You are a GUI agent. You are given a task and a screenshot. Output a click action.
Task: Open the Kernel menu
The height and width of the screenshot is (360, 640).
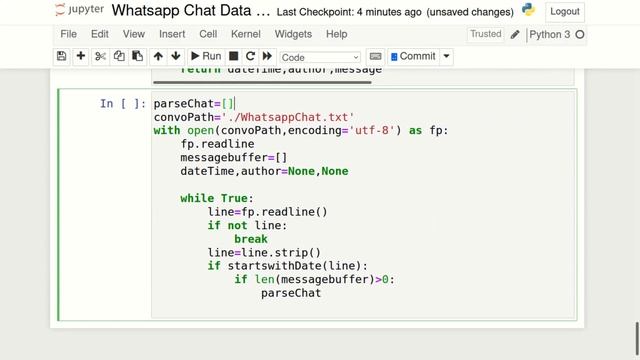tap(246, 34)
